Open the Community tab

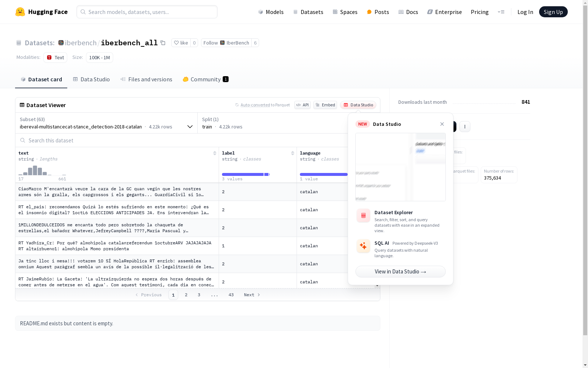pos(206,79)
